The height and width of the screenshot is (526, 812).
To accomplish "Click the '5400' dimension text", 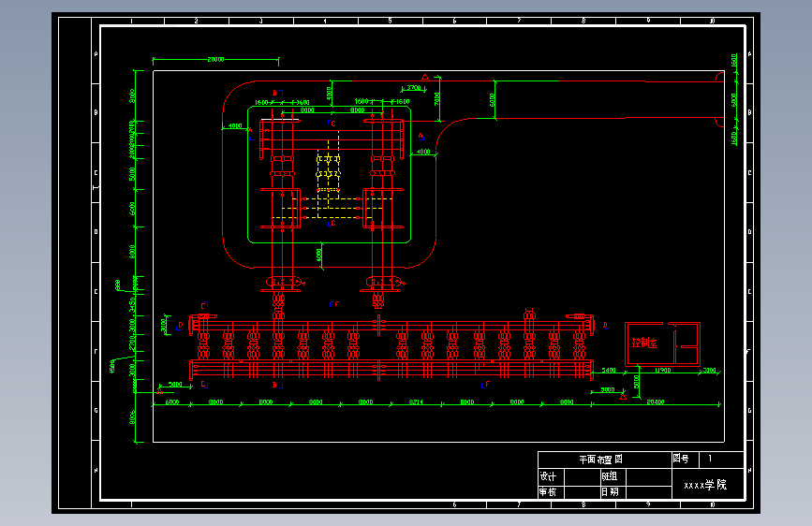I will tap(609, 371).
